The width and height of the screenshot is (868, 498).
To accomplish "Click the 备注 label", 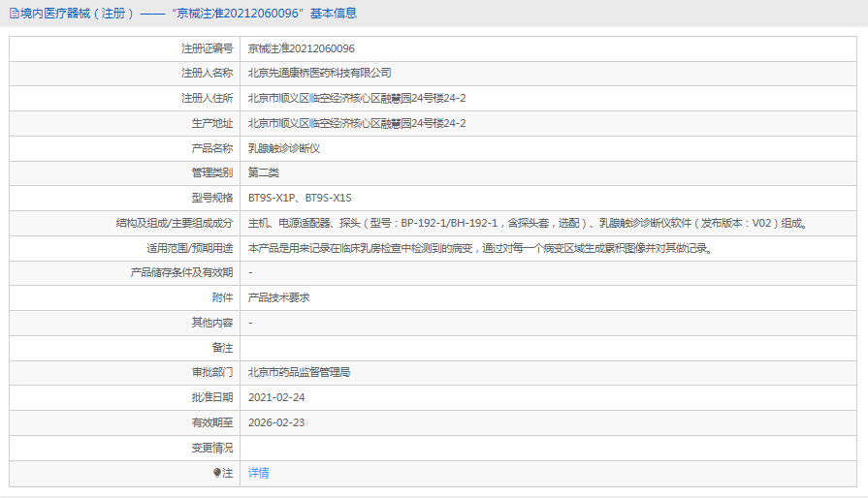I will [222, 348].
